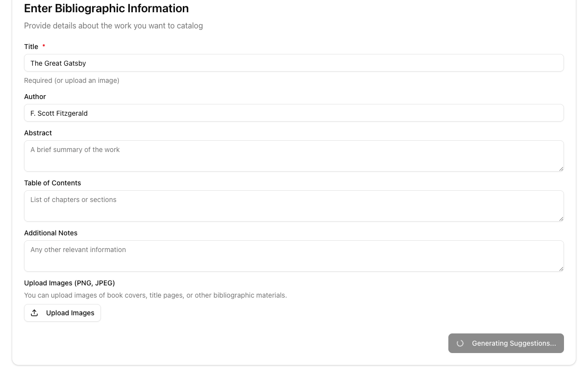Select the Author field showing F. Scott Fitzgerald

tap(294, 113)
